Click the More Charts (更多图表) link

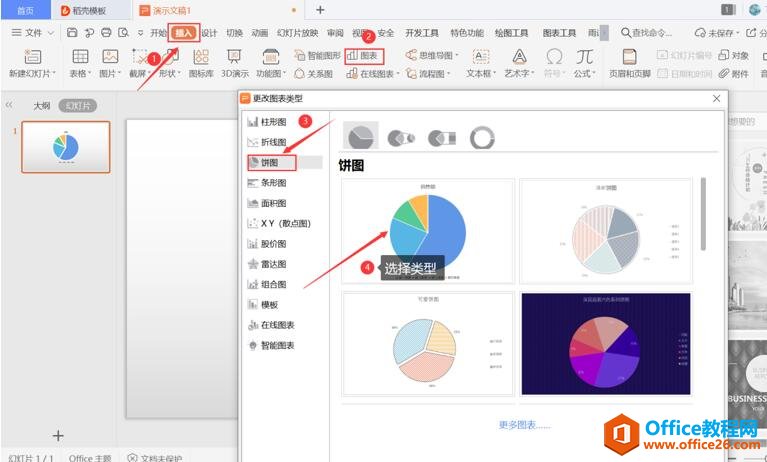(x=524, y=425)
